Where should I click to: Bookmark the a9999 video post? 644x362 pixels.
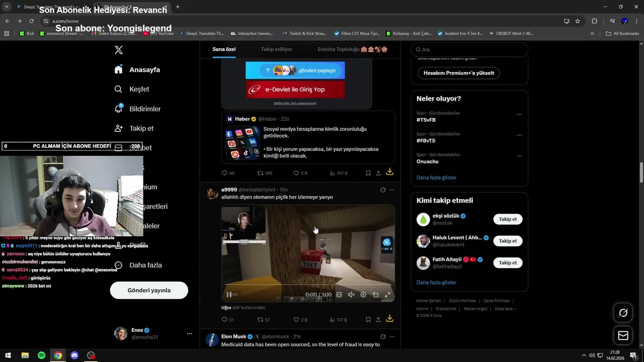point(368,320)
